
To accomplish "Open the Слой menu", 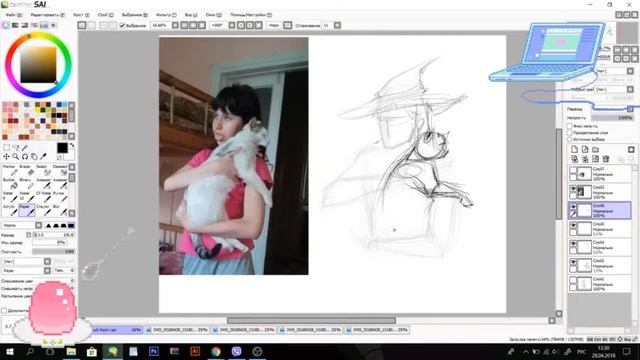I will [x=105, y=15].
